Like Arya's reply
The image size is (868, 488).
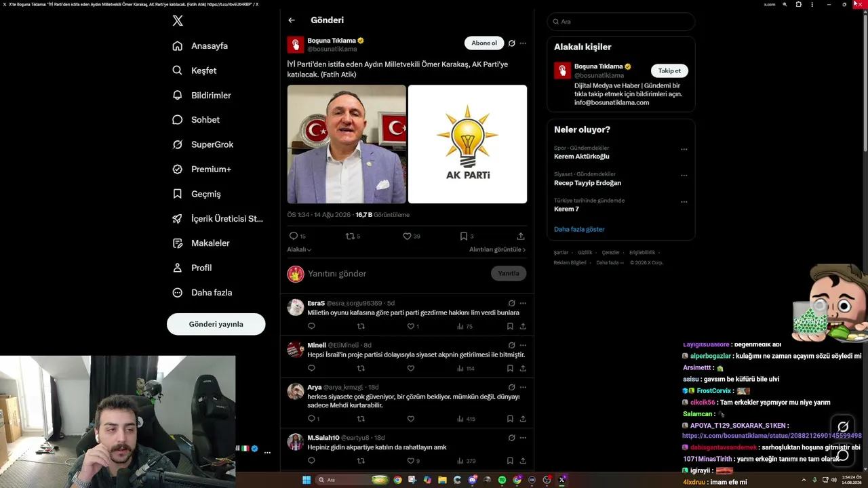(410, 419)
